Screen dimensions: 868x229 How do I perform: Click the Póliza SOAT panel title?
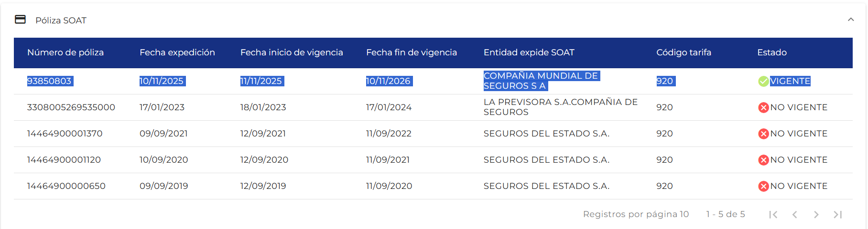click(x=61, y=21)
